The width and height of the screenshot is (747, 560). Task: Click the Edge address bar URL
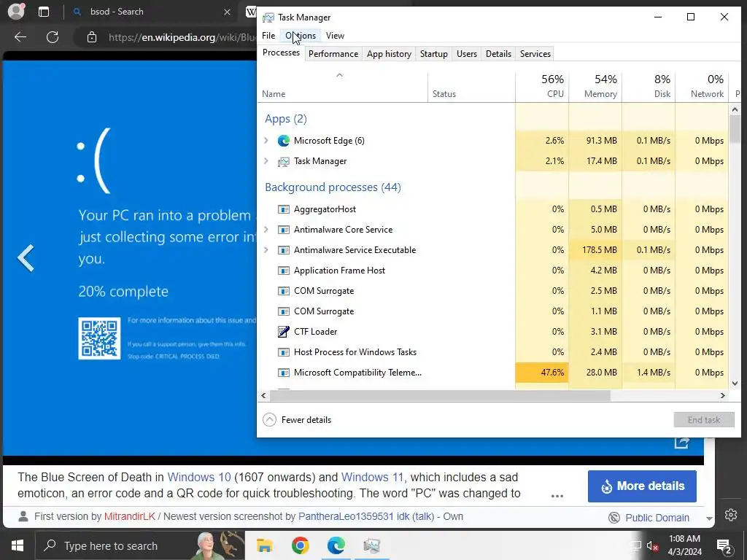[x=182, y=37]
